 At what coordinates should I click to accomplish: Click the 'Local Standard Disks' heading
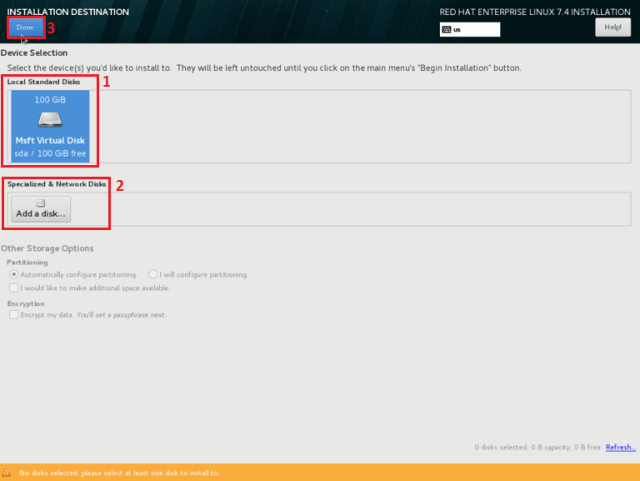pyautogui.click(x=43, y=82)
